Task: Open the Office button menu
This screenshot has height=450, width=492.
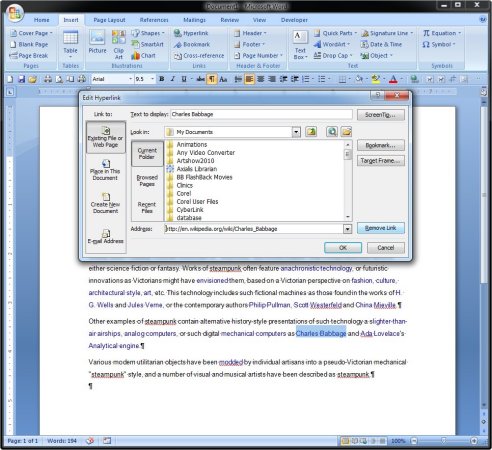Action: tap(15, 13)
